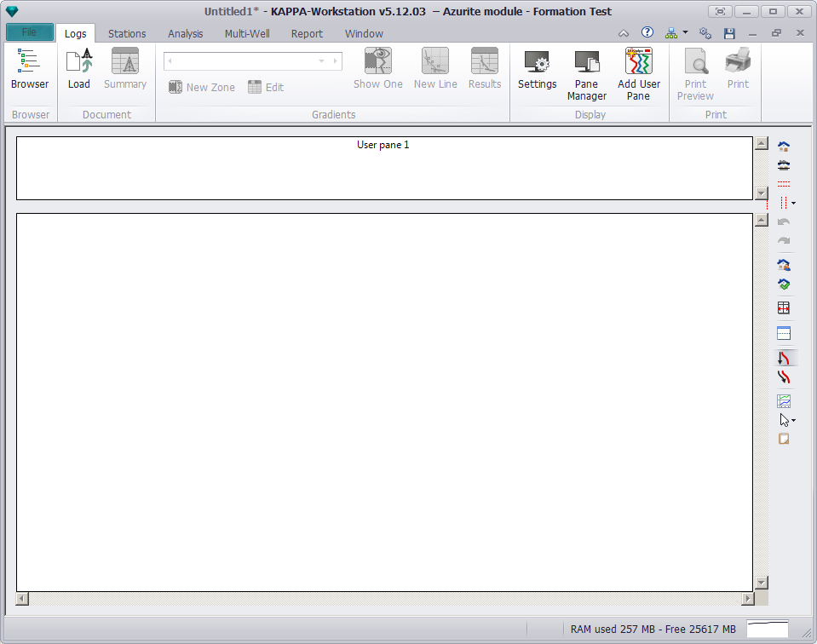Select the Logs ribbon tab
Image resolution: width=817 pixels, height=644 pixels.
click(76, 33)
